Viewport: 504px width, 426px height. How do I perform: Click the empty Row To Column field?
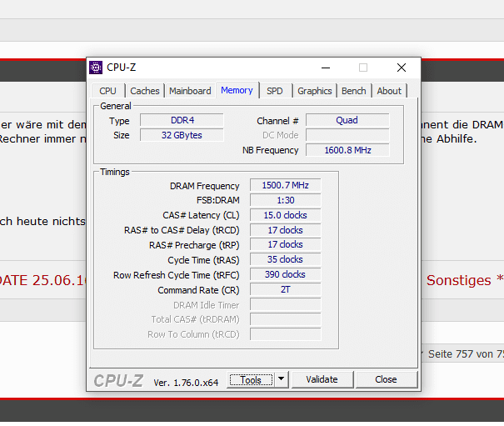[286, 334]
